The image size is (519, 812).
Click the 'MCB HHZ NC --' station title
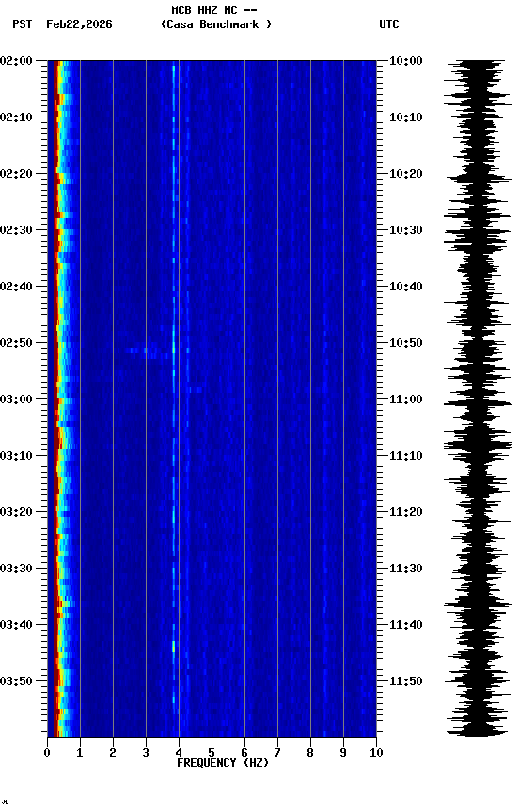[214, 10]
